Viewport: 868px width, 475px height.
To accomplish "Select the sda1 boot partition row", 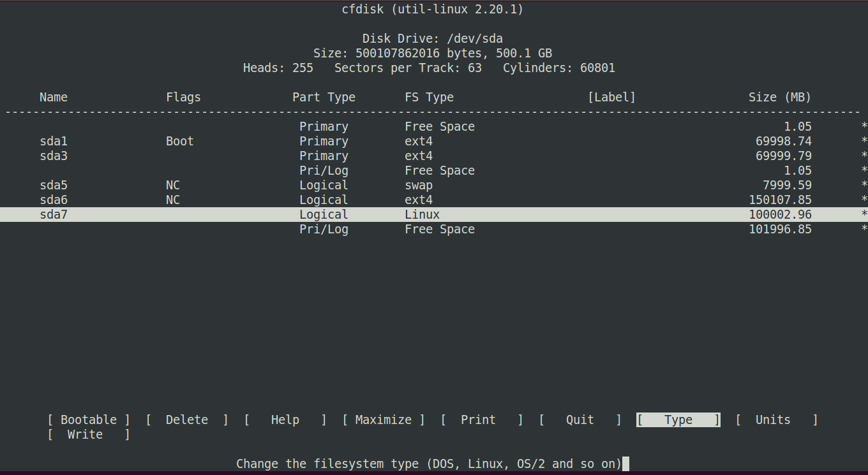I will point(255,141).
